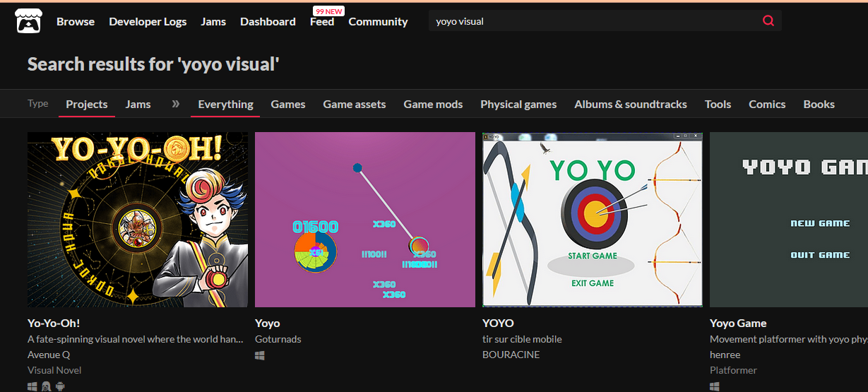868x392 pixels.
Task: Filter results by Game mods
Action: click(433, 104)
